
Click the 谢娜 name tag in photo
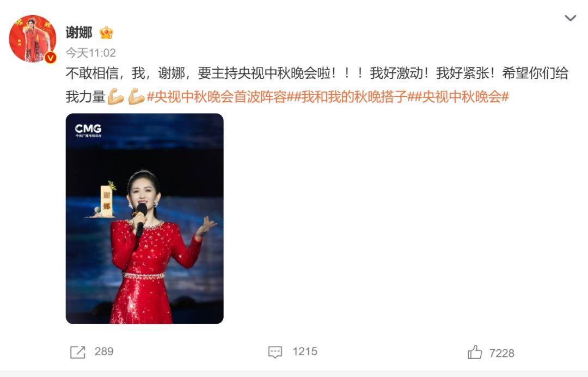pos(107,201)
